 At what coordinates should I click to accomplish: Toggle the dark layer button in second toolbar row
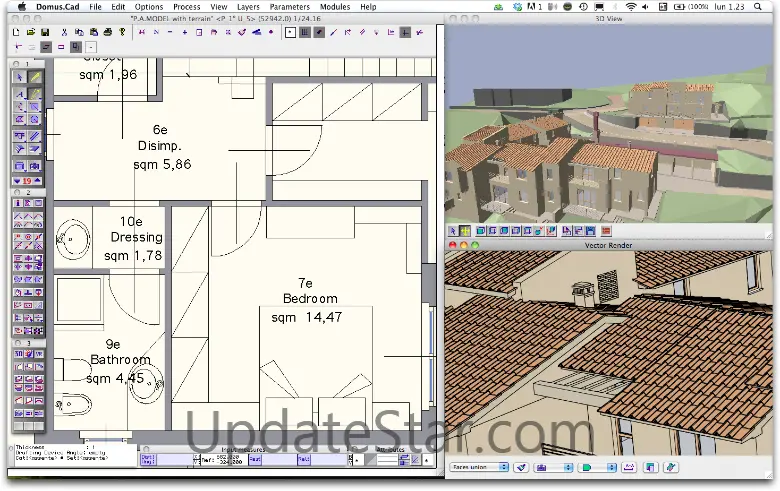(x=46, y=47)
